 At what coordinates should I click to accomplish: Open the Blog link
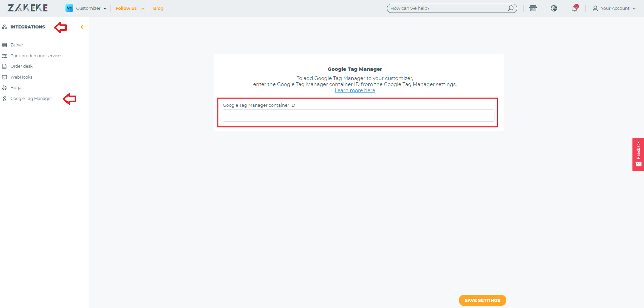158,8
